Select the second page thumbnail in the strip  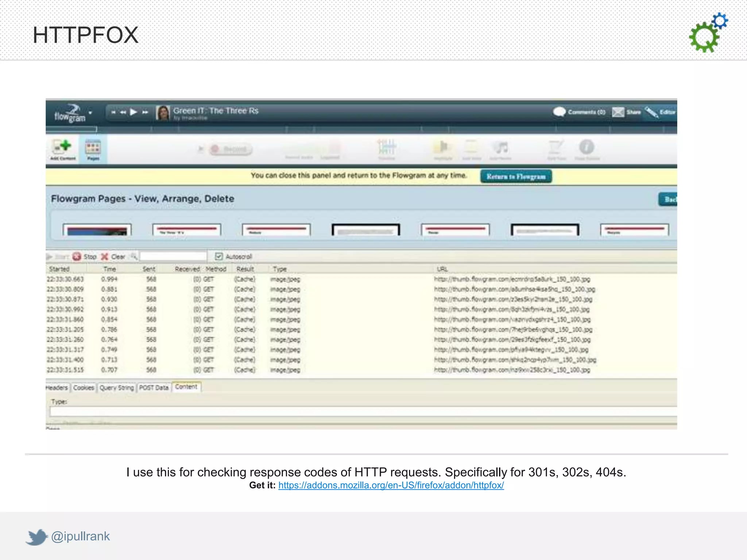click(x=187, y=230)
